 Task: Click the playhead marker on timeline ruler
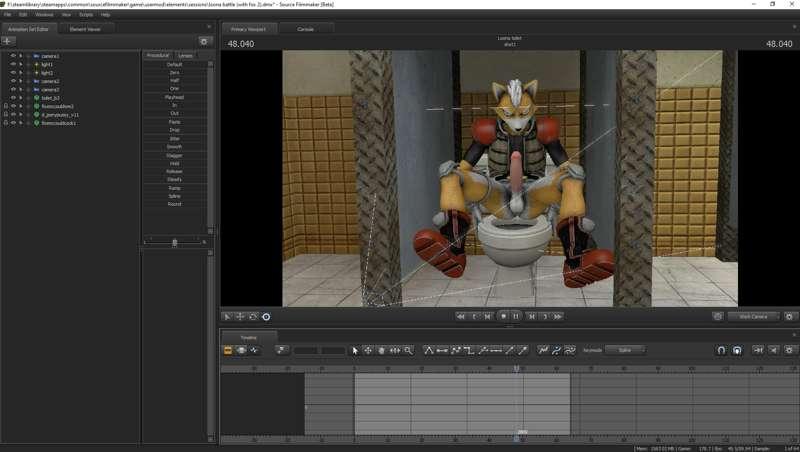pyautogui.click(x=516, y=368)
